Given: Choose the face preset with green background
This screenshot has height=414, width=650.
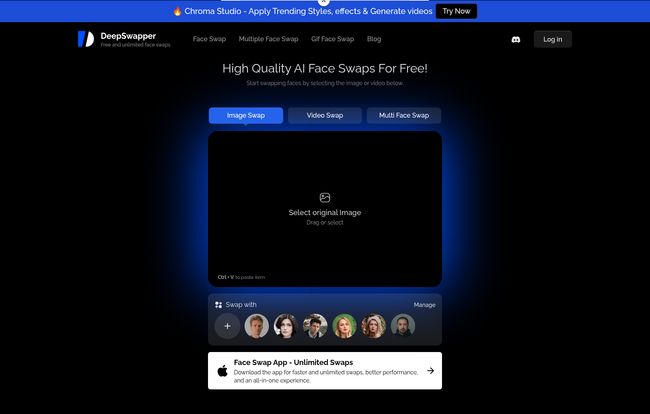Looking at the screenshot, I should coord(344,326).
